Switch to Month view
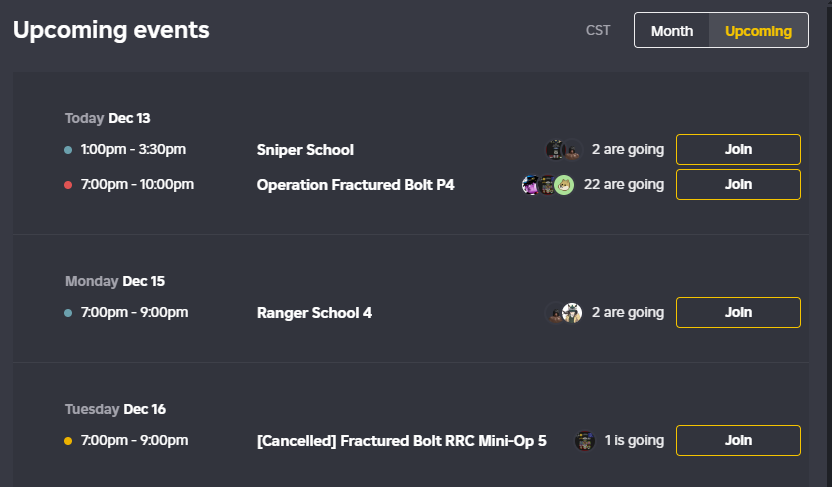The height and width of the screenshot is (487, 832). [672, 31]
